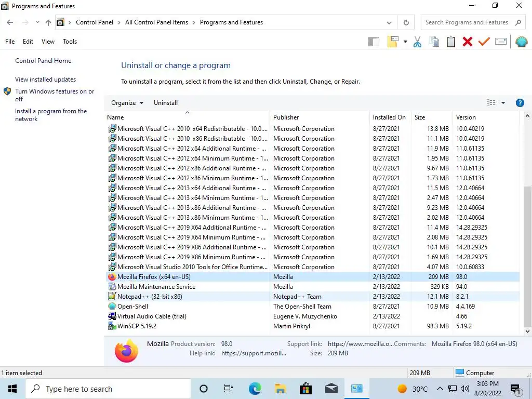Screen dimensions: 532x399
Task: Click the navigation pane toggle toolbar icon
Action: (373, 42)
